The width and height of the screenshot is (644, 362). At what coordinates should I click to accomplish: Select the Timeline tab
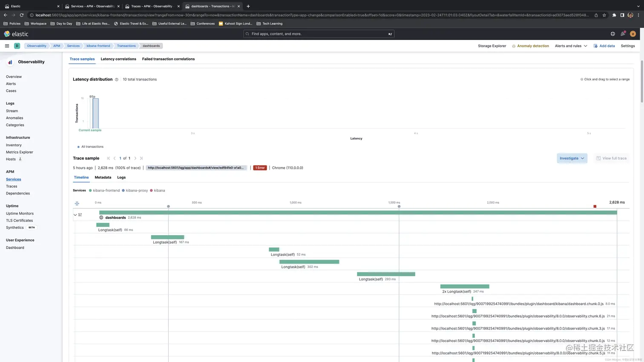pyautogui.click(x=81, y=177)
